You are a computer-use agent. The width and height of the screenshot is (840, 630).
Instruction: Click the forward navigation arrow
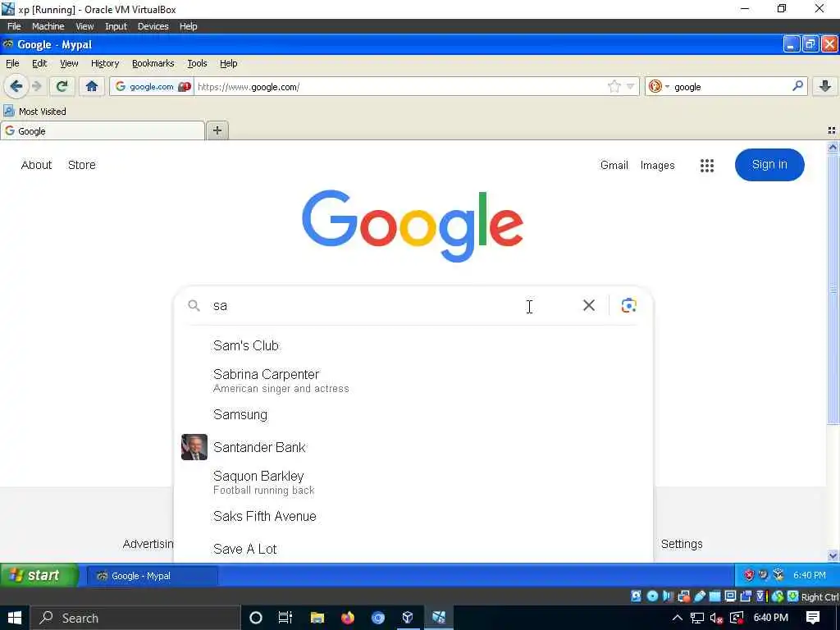pyautogui.click(x=37, y=86)
